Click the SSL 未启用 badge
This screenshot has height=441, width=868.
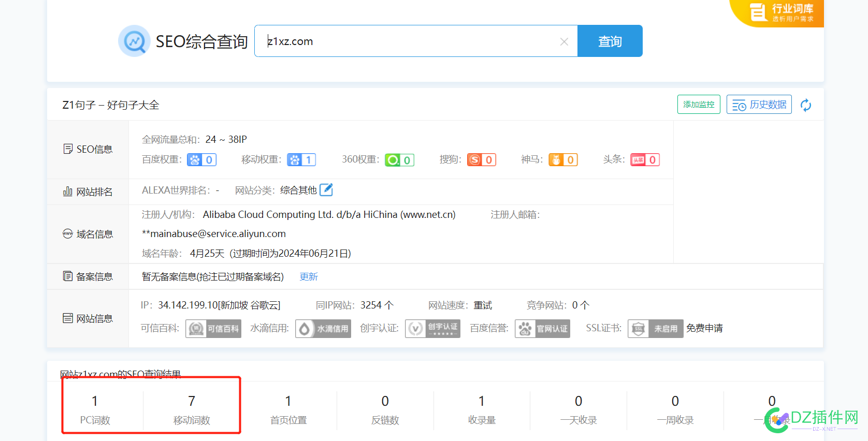point(656,329)
